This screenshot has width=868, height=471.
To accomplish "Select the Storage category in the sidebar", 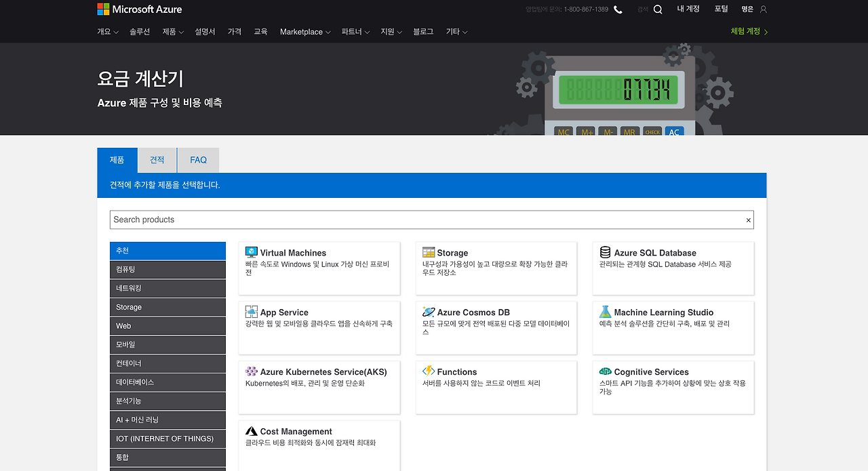I will tap(167, 307).
